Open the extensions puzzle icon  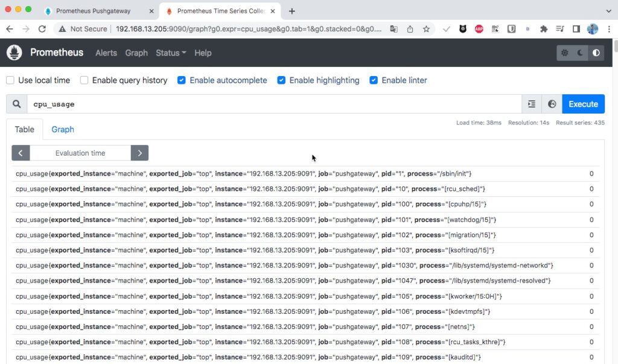coord(544,29)
